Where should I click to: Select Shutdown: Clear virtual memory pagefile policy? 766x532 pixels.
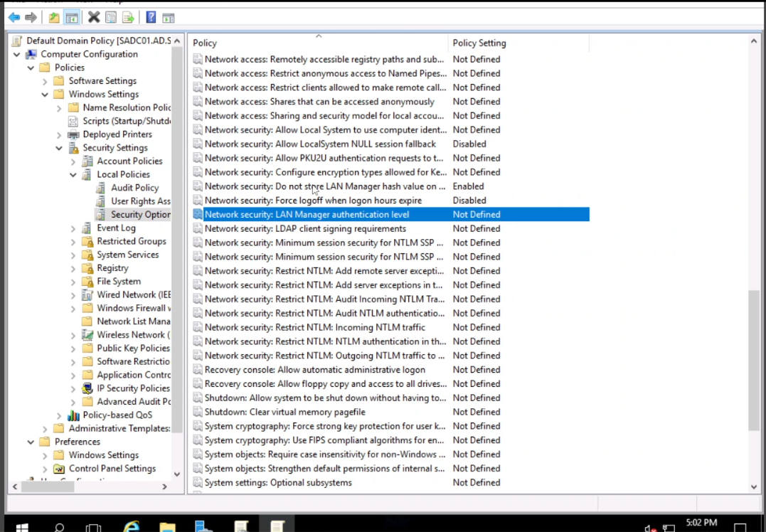coord(284,412)
